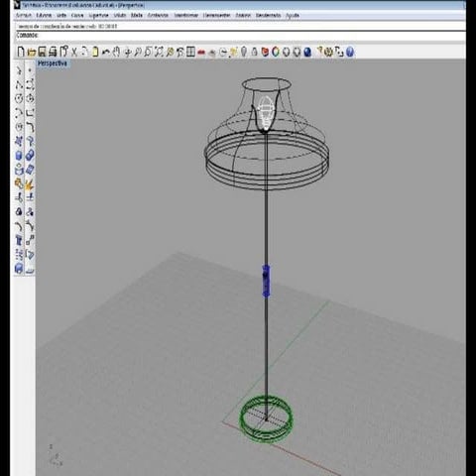Image resolution: width=476 pixels, height=476 pixels.
Task: Click the Zoom selected icon
Action: 170,52
